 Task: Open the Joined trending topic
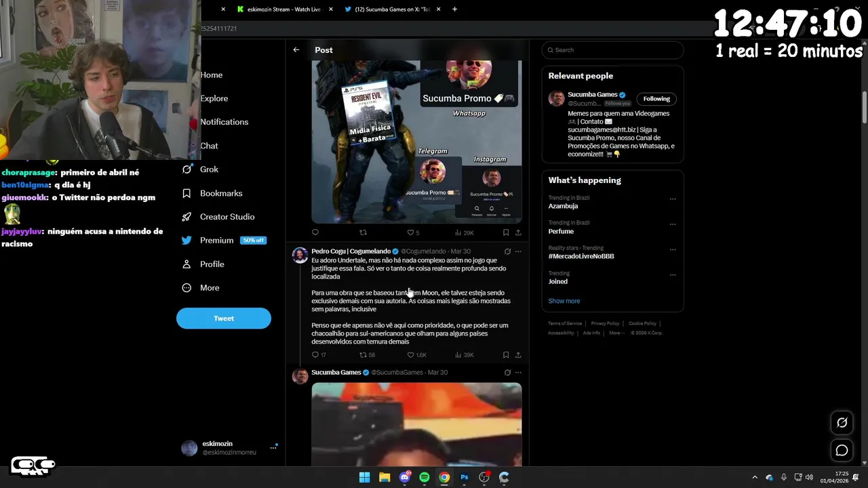point(558,281)
